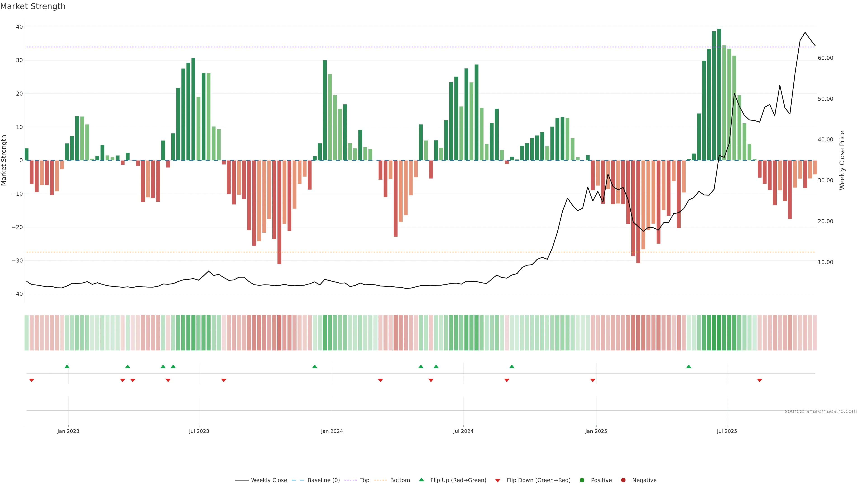The image size is (868, 488).
Task: Click the Flip Down red triangle legend icon
Action: (498, 480)
